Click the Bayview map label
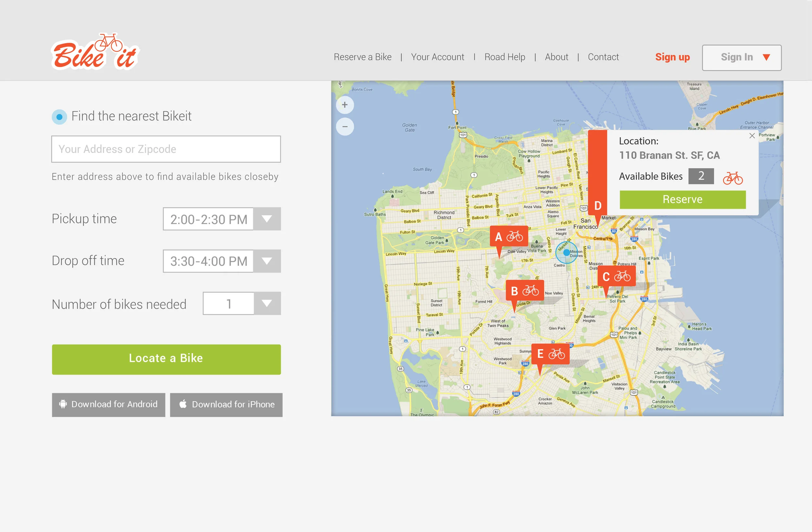 click(663, 349)
